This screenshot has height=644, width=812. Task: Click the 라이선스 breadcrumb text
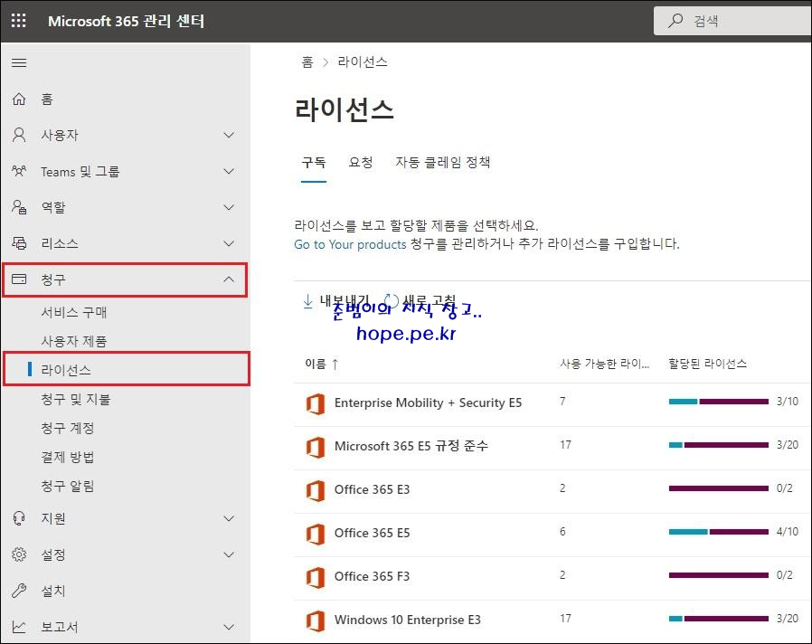363,62
